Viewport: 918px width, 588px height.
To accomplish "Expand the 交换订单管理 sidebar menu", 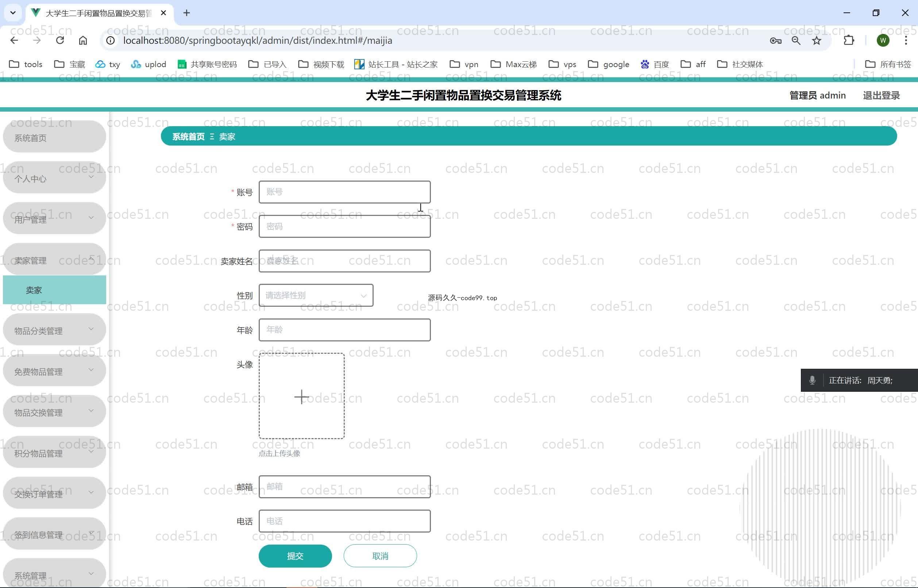I will (54, 493).
